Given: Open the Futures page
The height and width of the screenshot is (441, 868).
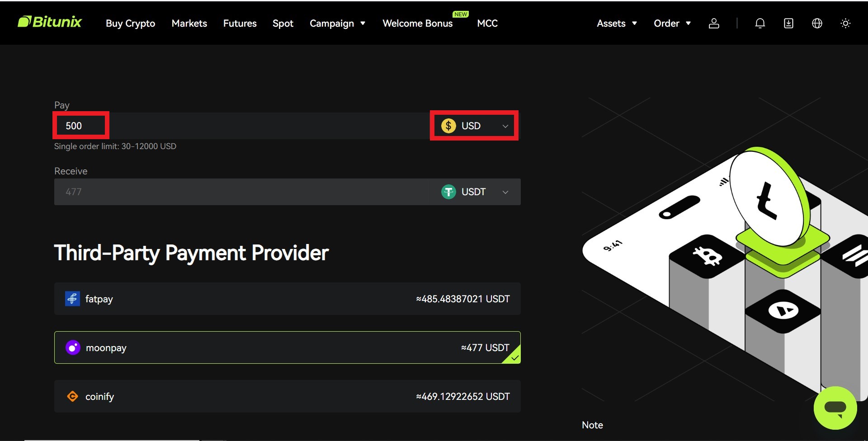Looking at the screenshot, I should pos(240,23).
